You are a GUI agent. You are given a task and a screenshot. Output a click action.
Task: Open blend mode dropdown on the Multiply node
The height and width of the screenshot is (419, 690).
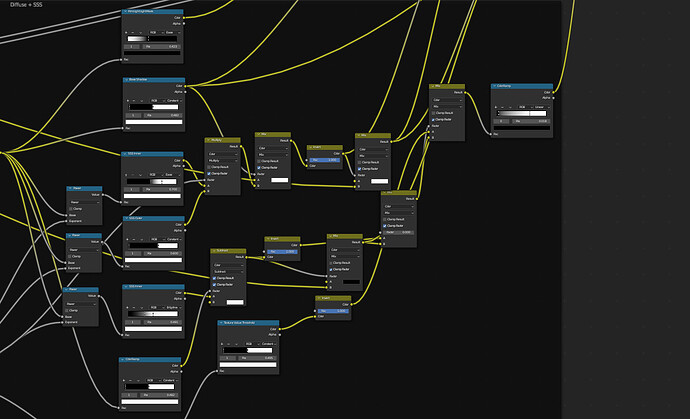223,161
